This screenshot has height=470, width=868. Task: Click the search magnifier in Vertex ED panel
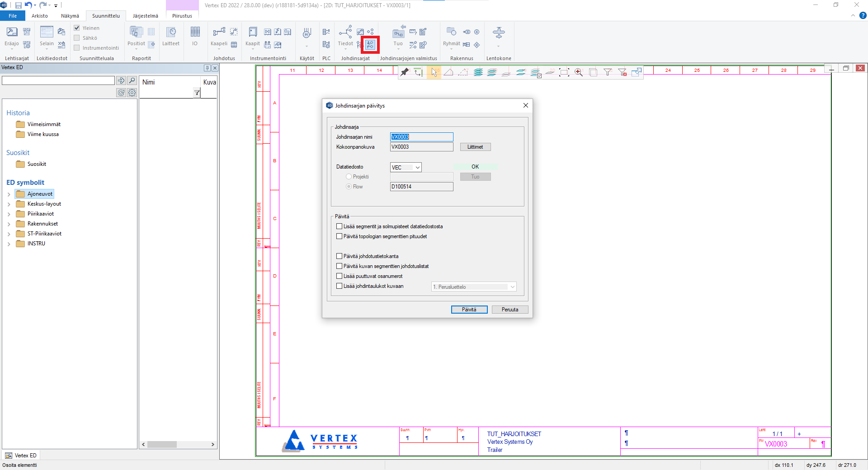click(x=132, y=80)
